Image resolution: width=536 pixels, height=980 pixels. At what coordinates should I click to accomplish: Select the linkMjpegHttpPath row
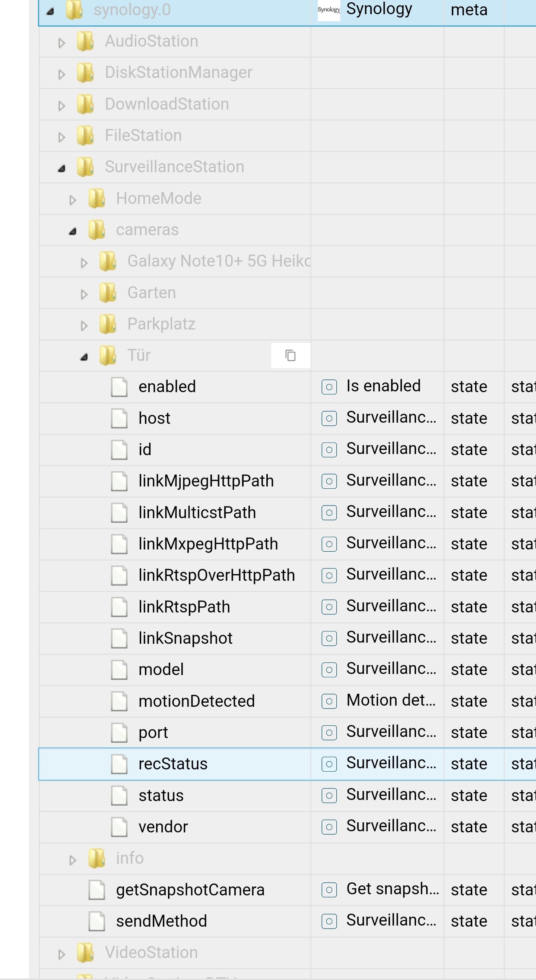click(288, 481)
